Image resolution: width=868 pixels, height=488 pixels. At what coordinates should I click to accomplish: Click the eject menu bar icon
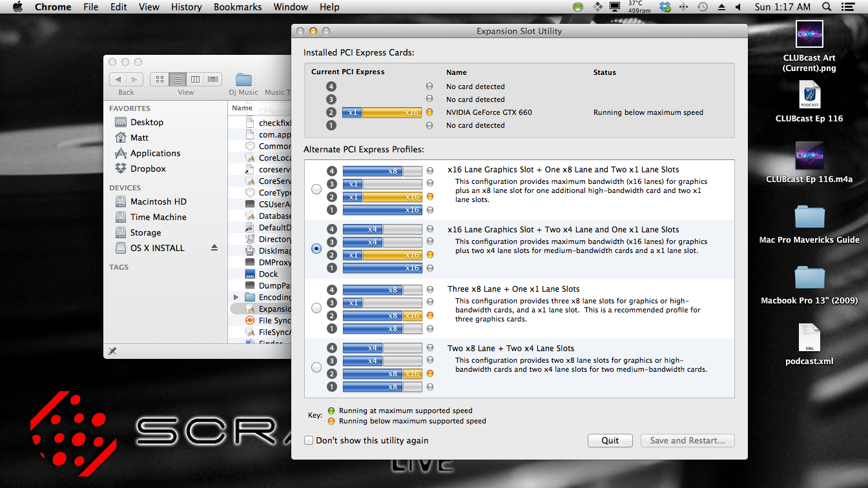721,7
